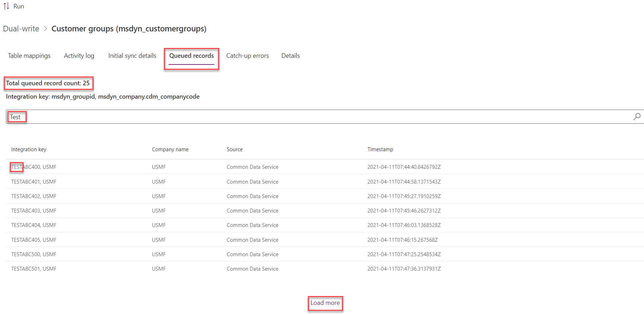Select row TESTABC501, USMF
Screen dimensions: 644x314
(x=325, y=269)
